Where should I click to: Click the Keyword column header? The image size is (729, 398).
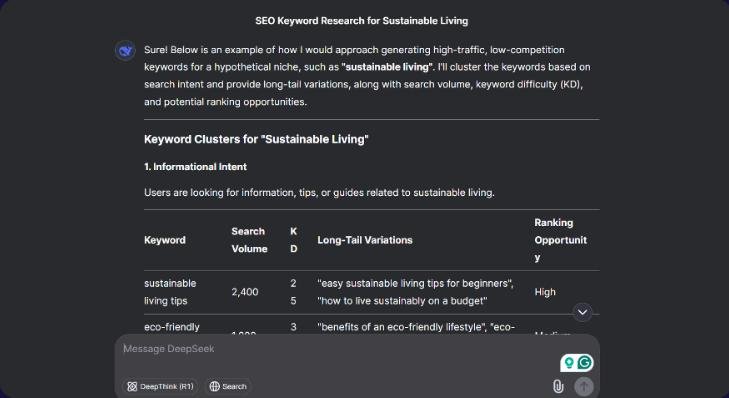coord(165,240)
